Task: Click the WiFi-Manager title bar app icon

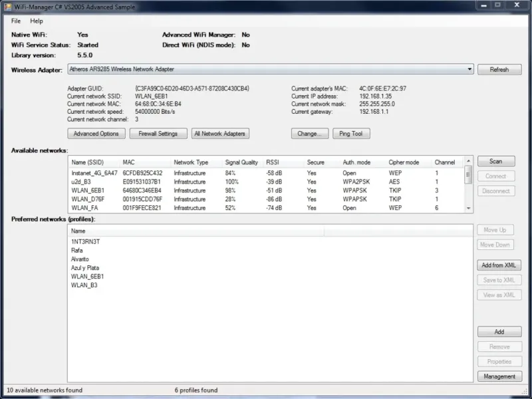Action: click(7, 7)
